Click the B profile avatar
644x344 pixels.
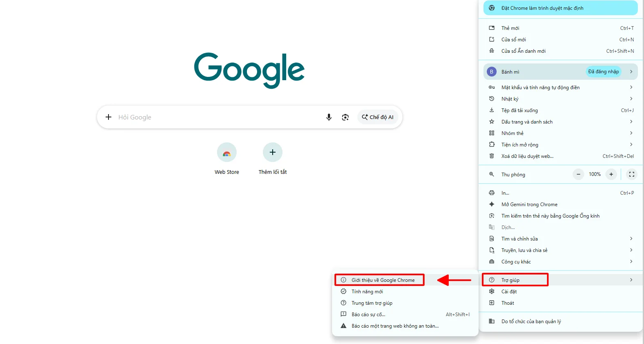492,72
